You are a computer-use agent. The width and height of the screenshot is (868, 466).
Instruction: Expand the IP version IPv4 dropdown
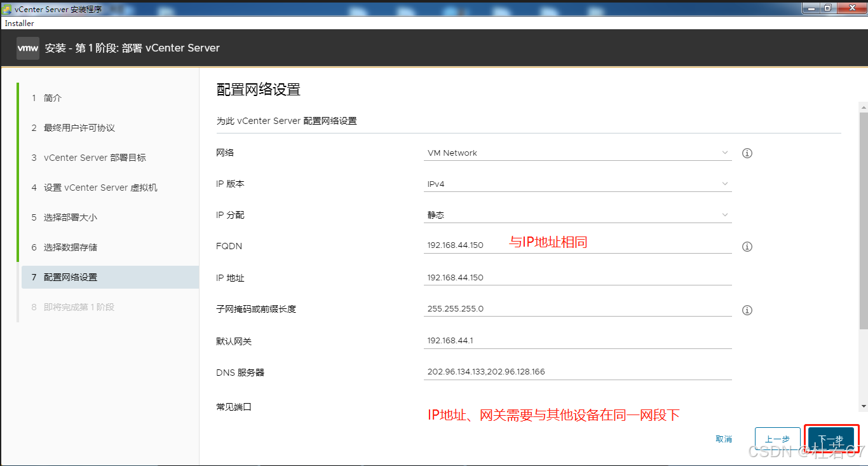(x=578, y=184)
